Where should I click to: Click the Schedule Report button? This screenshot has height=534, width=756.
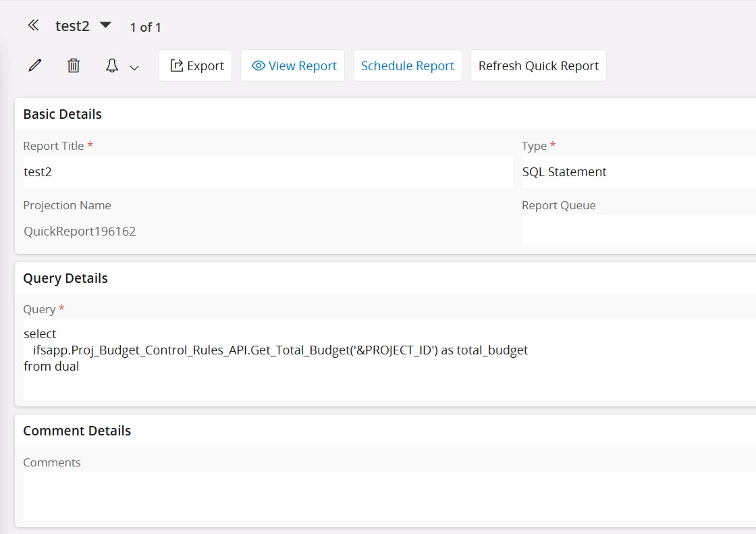pyautogui.click(x=408, y=65)
